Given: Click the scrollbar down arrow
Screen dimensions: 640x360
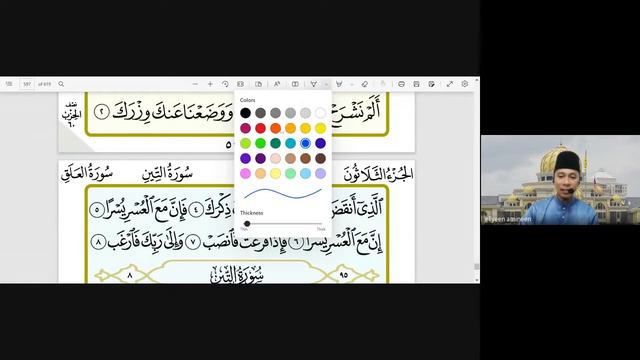Looking at the screenshot, I should click(x=476, y=280).
